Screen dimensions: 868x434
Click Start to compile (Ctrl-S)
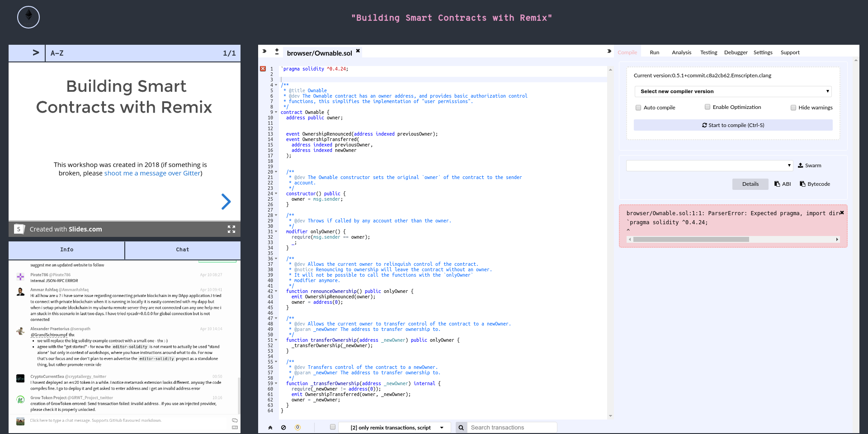[x=733, y=125]
